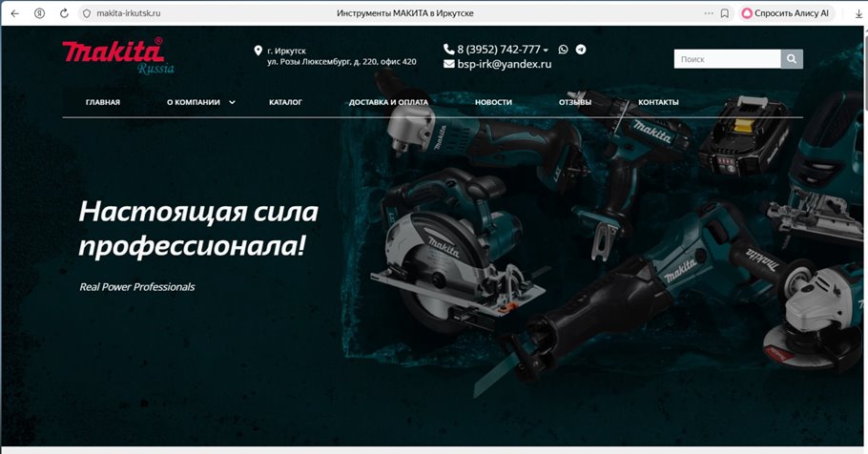Click the makita-irkutsk.ru address bar
868x454 pixels.
pos(129,13)
